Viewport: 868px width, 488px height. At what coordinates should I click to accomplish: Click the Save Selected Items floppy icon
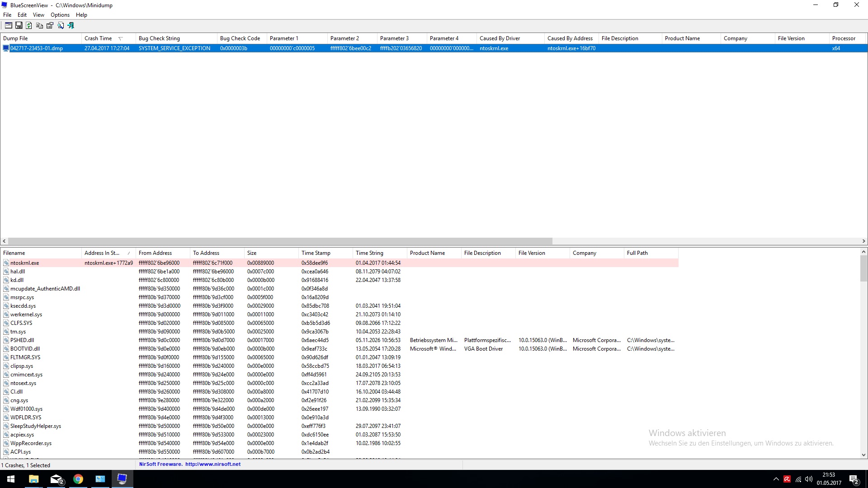tap(19, 26)
